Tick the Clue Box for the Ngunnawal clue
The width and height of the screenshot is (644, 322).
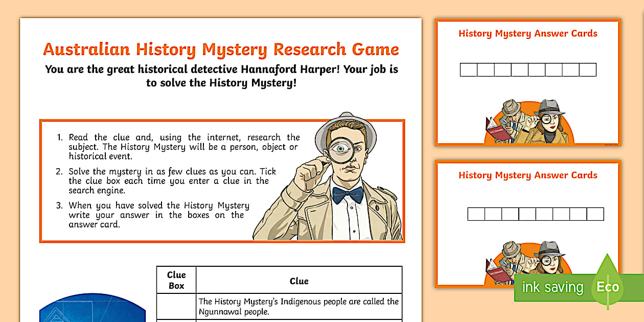coord(176,305)
